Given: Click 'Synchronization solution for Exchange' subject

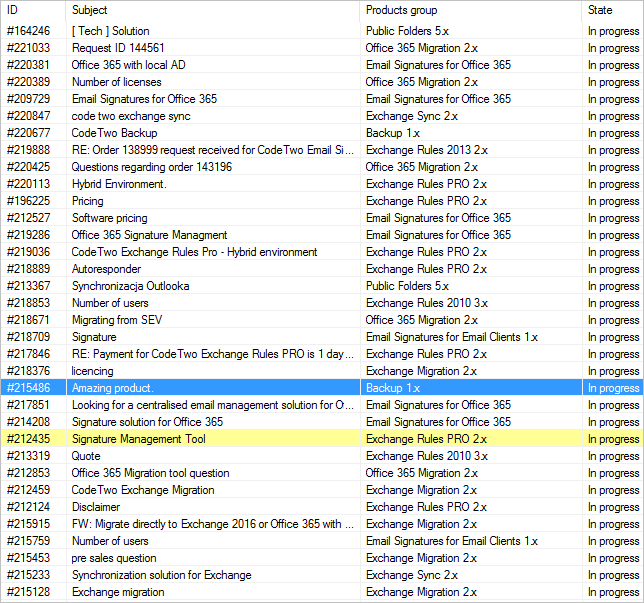Looking at the screenshot, I should point(162,575).
